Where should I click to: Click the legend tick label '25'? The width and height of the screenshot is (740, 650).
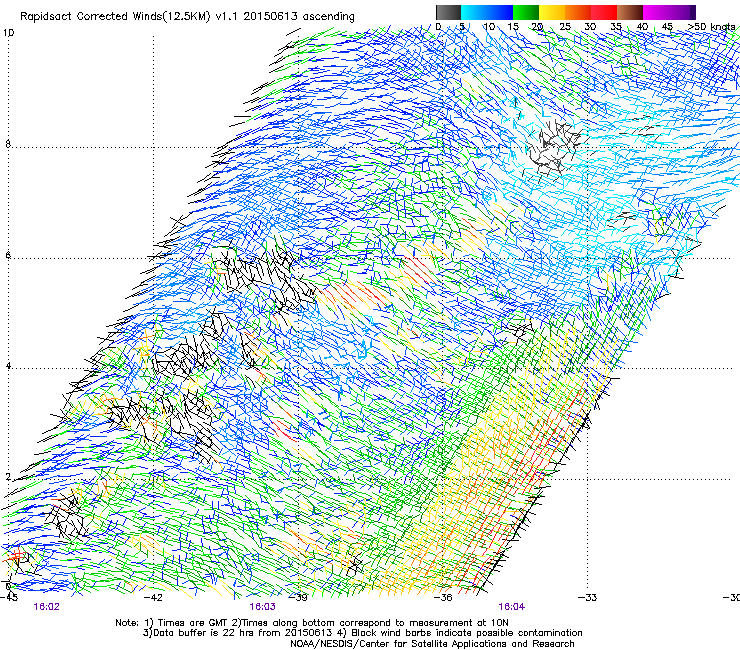(x=565, y=27)
